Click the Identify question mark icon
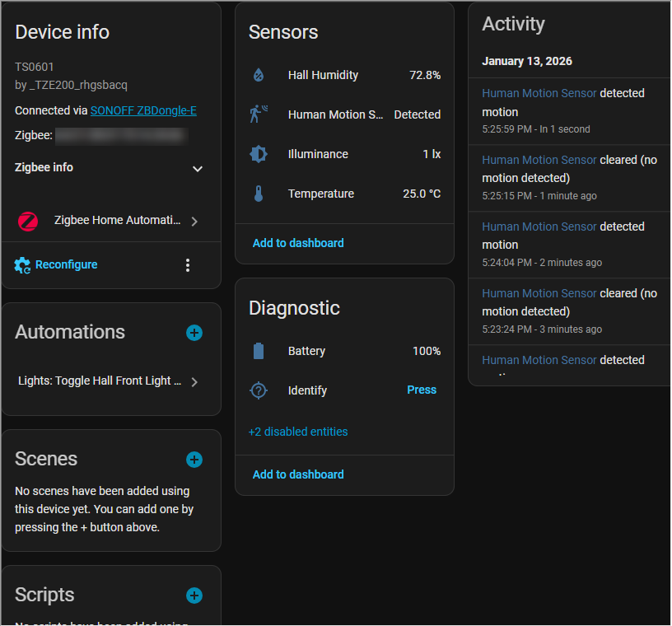 [259, 390]
